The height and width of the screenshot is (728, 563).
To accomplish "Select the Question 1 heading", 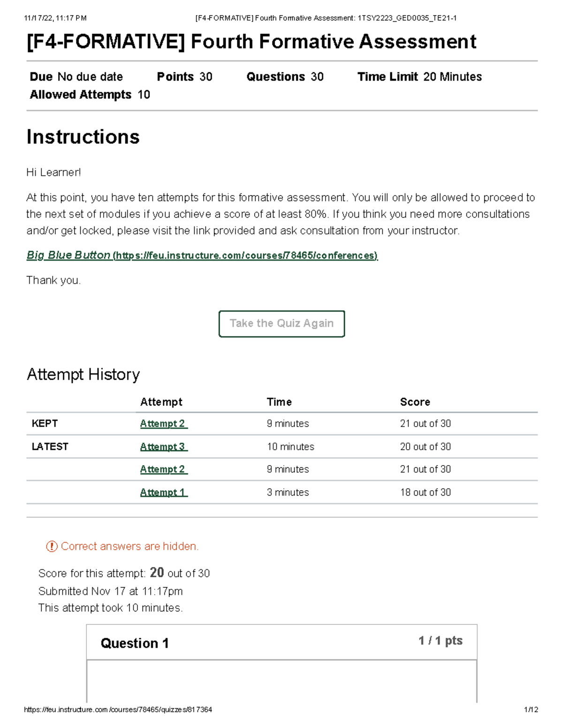I will pos(135,643).
